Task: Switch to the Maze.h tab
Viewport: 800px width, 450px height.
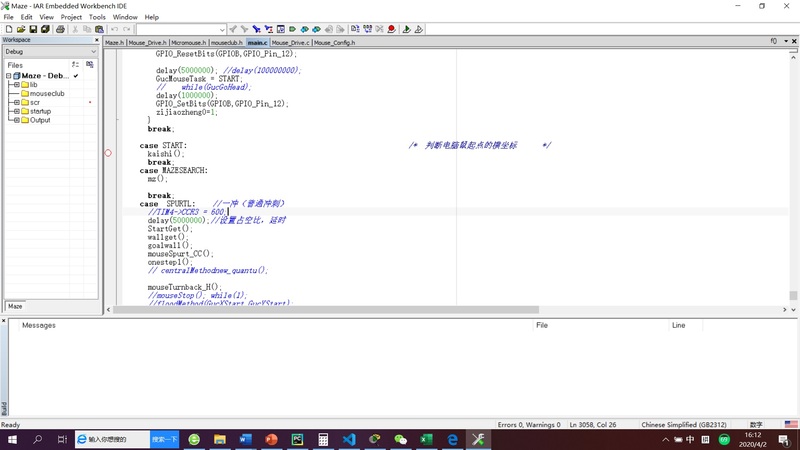Action: [115, 43]
